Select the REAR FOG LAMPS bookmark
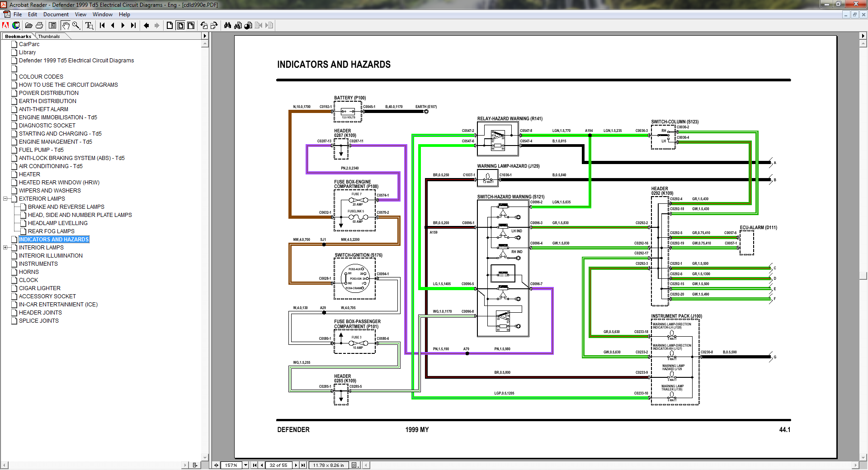 (51, 231)
